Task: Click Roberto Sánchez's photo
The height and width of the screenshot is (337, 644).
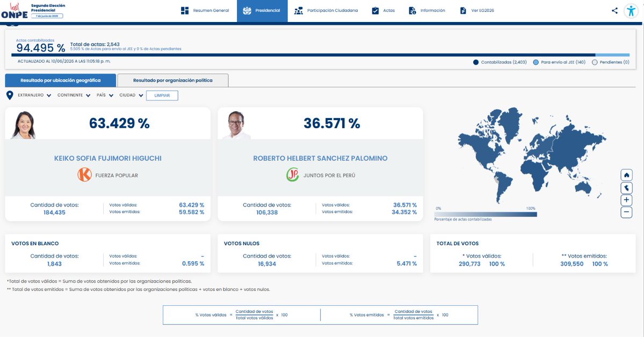Action: 236,125
